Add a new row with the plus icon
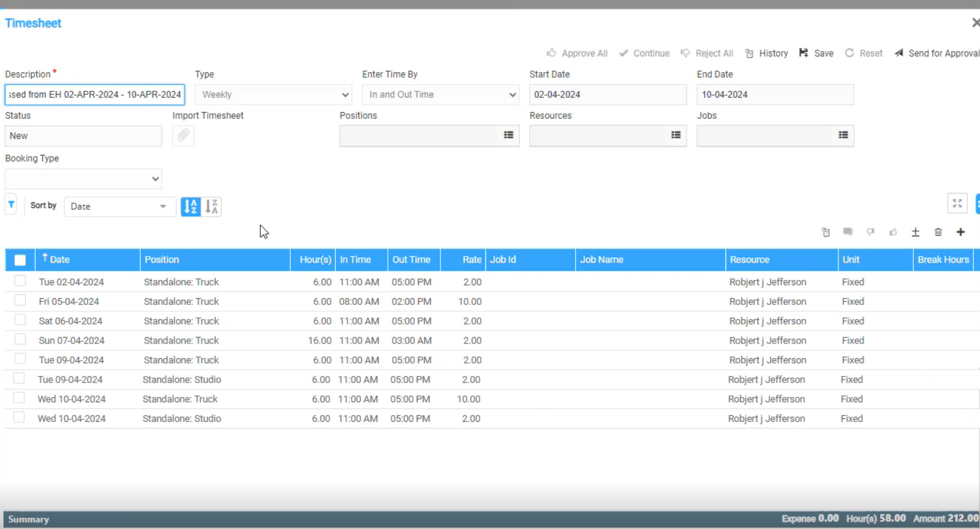 960,232
